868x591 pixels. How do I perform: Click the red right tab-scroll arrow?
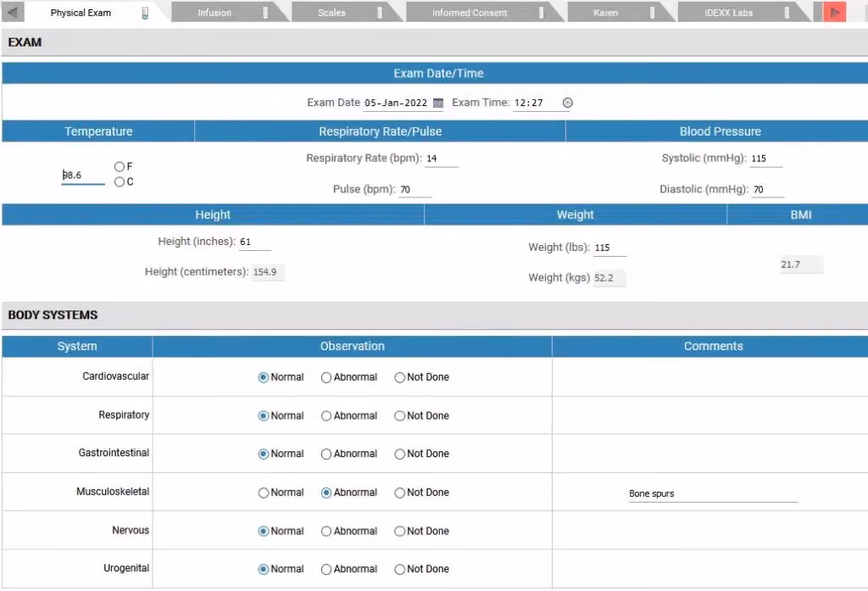[x=834, y=12]
